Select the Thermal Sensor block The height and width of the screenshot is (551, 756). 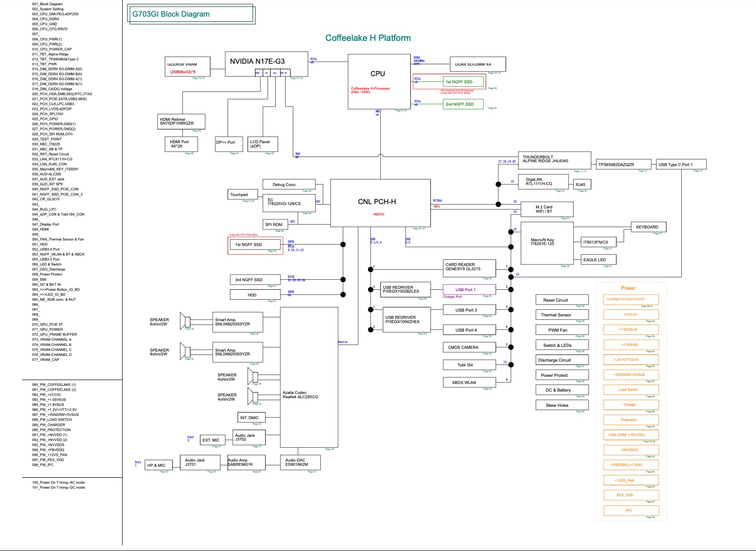point(562,315)
